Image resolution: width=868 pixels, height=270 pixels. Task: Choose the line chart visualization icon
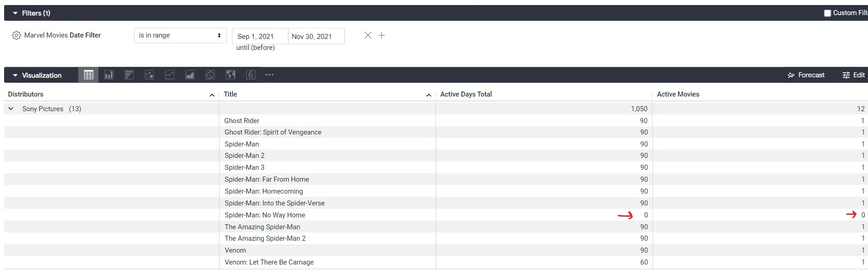[x=170, y=75]
